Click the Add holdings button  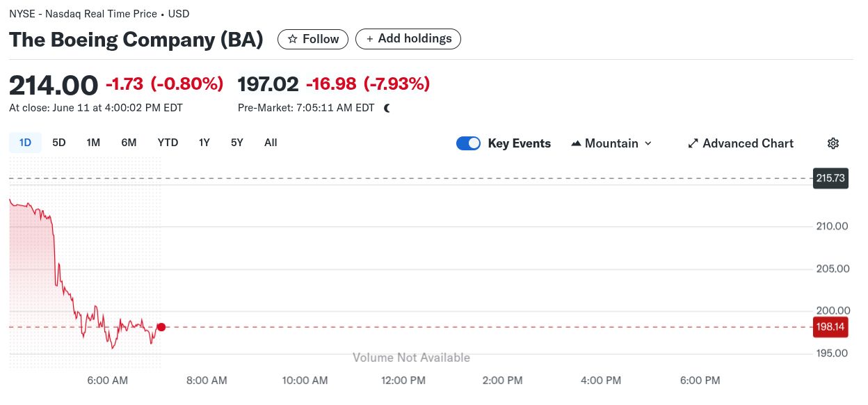[x=408, y=39]
